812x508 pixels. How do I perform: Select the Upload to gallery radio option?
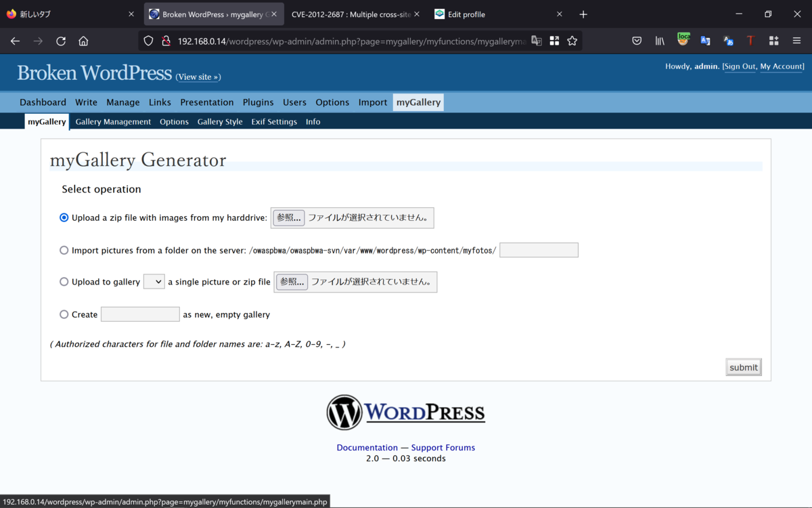click(64, 282)
